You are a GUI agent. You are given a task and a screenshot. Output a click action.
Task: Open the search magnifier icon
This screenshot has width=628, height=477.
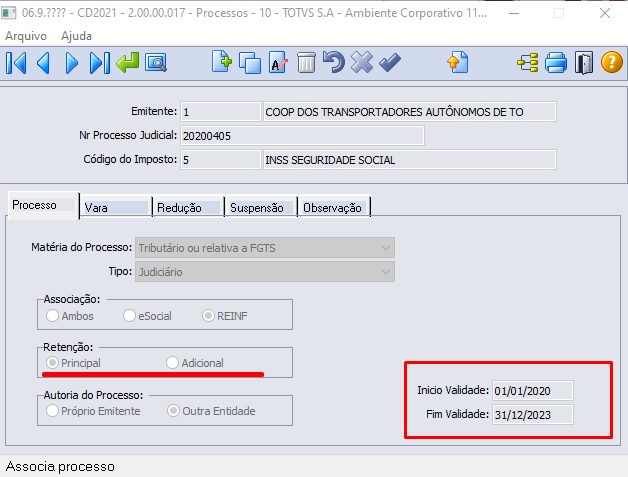point(156,63)
